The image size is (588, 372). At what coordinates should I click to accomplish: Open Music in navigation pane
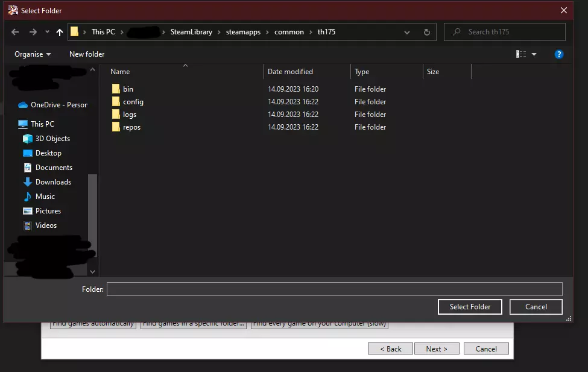point(39,196)
